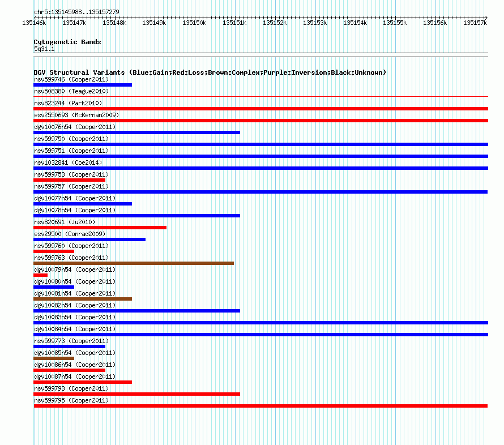Open the esv29500 (Conrad2009) label
This screenshot has height=445, width=504.
[x=70, y=234]
